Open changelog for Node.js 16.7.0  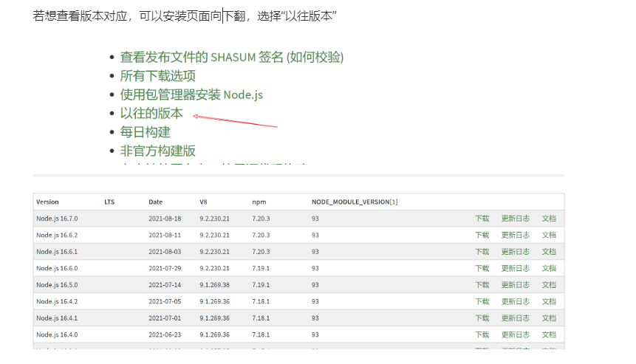tap(515, 219)
